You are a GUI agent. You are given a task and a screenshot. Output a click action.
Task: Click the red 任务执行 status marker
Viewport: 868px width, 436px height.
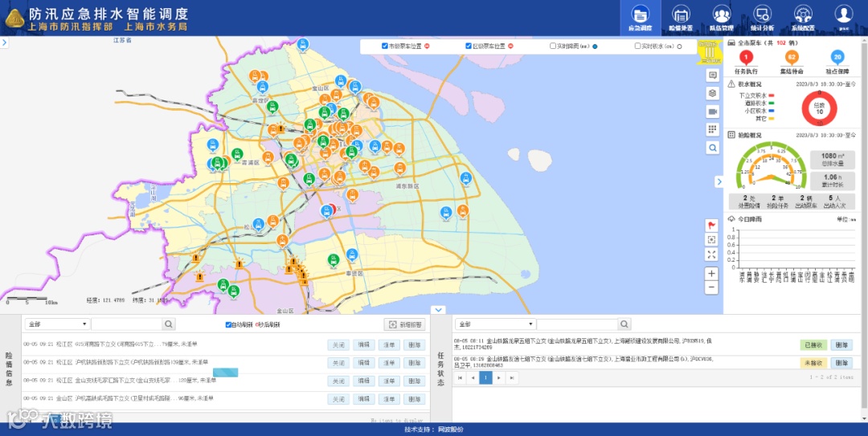(x=746, y=57)
